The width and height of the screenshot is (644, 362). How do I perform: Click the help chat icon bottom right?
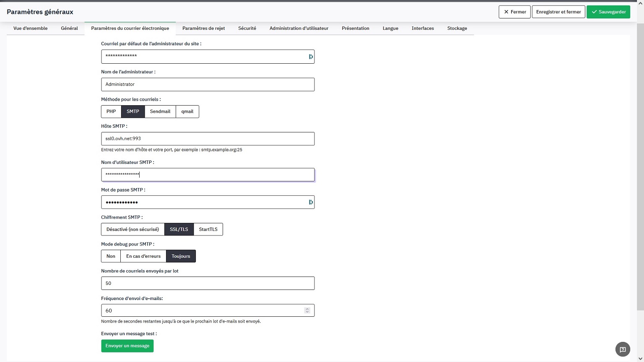623,349
